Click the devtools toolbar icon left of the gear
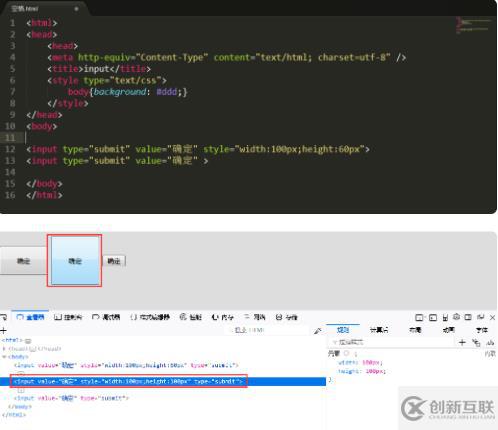The width and height of the screenshot is (498, 430). click(445, 317)
